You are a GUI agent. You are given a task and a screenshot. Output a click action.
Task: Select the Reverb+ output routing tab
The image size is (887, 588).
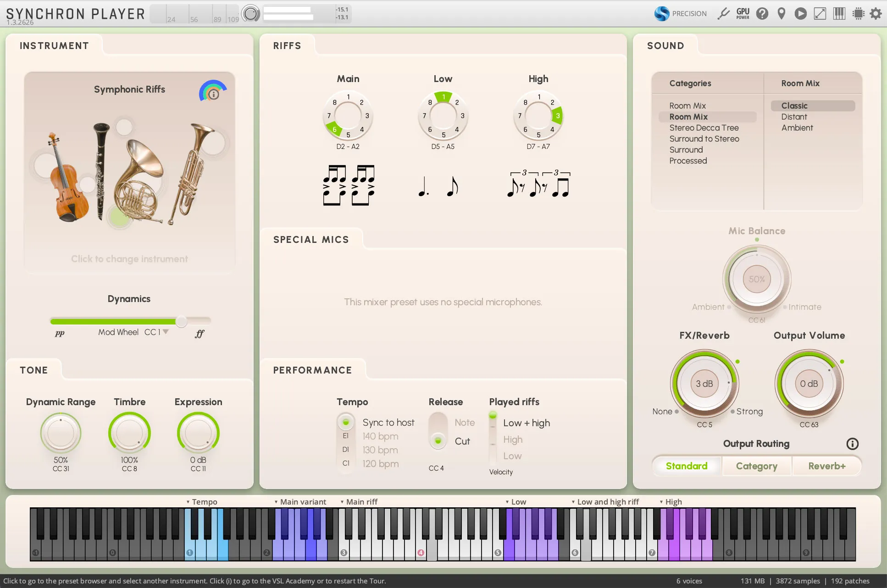826,466
